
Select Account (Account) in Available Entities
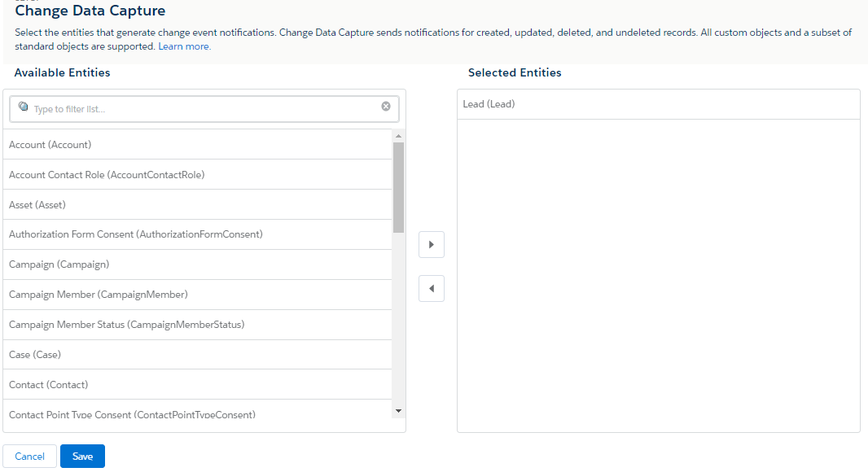click(198, 144)
